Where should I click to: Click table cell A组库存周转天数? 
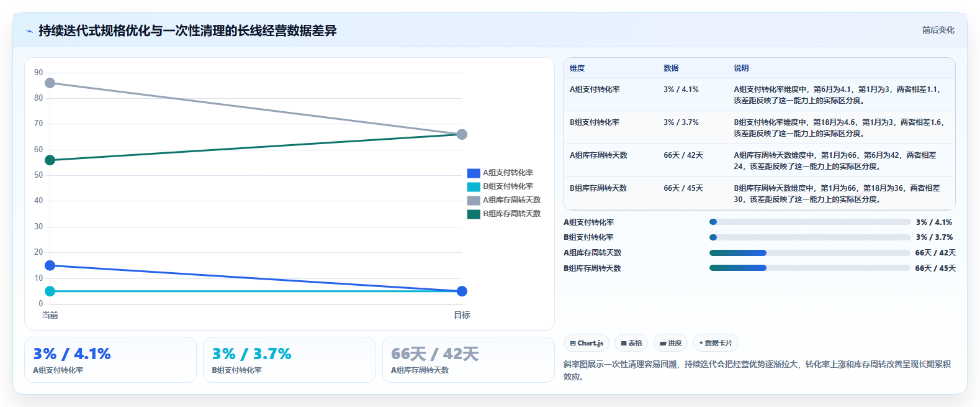coord(598,155)
